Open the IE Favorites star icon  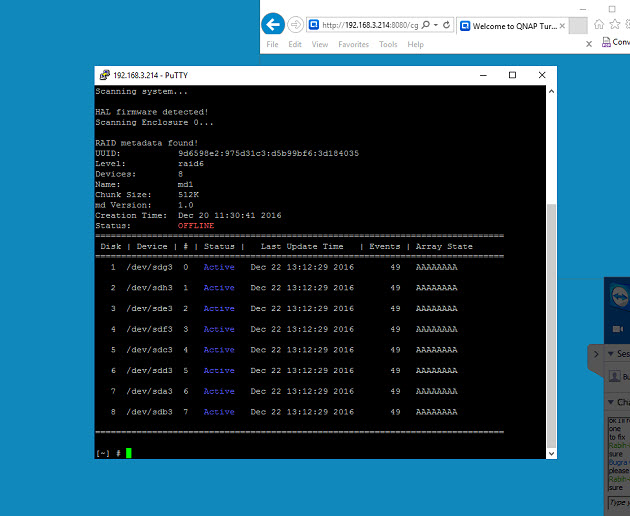(614, 22)
